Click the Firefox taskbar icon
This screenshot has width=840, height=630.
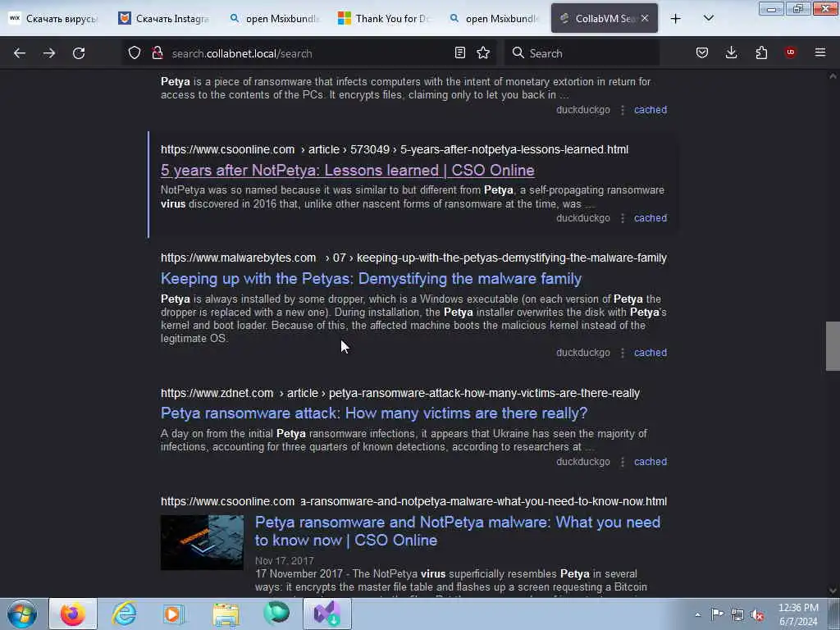click(73, 614)
